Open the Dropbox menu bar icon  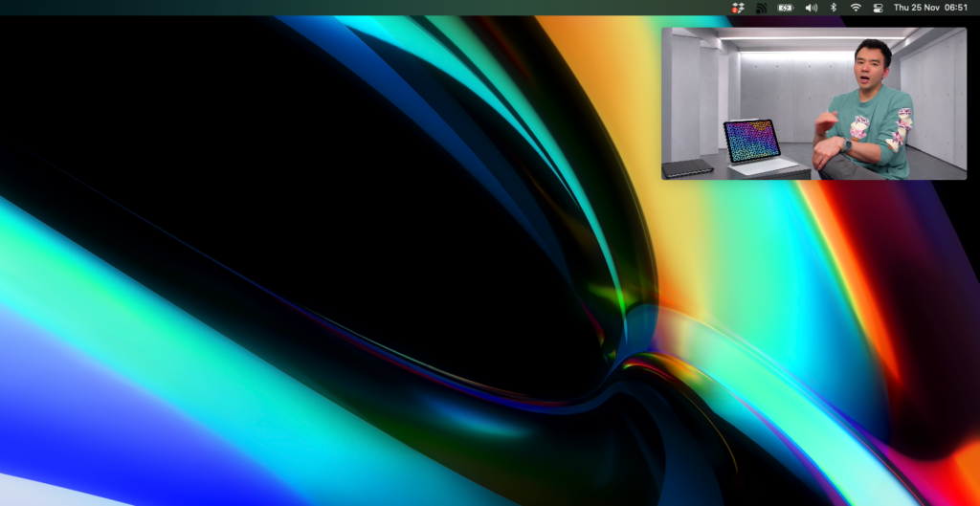(x=738, y=8)
